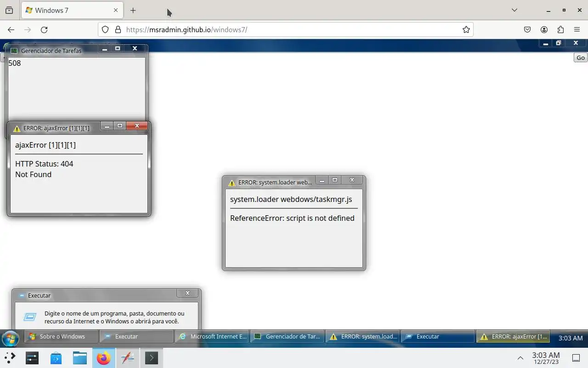Select the Windows 7 browser tab
The image size is (588, 368).
click(72, 10)
